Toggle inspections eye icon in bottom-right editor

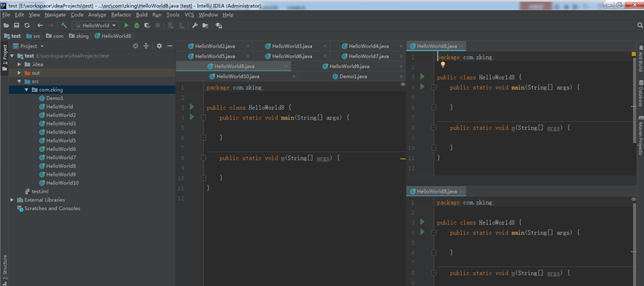pyautogui.click(x=634, y=199)
